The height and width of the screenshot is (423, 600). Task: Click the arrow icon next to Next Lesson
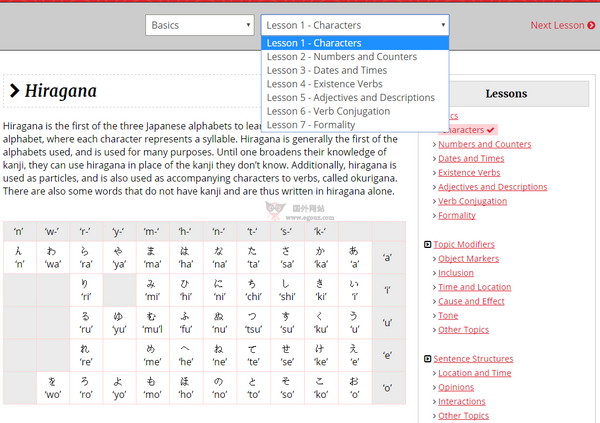tap(592, 25)
